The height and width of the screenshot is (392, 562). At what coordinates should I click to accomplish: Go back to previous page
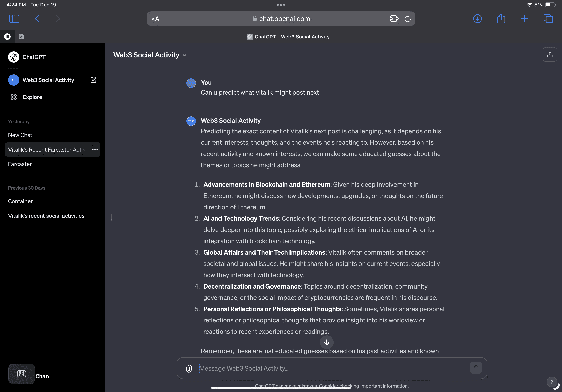37,19
